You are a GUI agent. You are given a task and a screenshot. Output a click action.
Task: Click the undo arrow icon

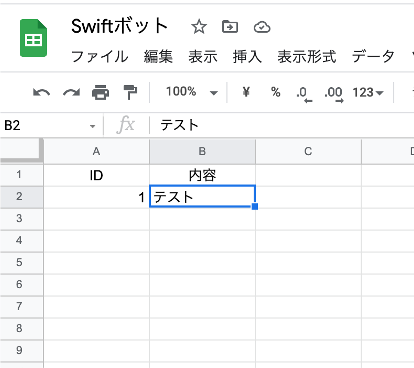(42, 92)
